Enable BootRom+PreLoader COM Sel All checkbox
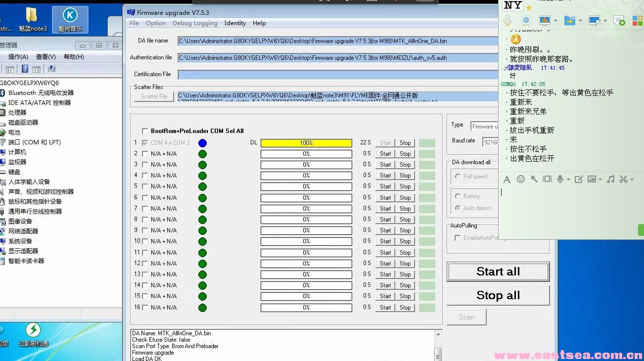 tap(145, 131)
